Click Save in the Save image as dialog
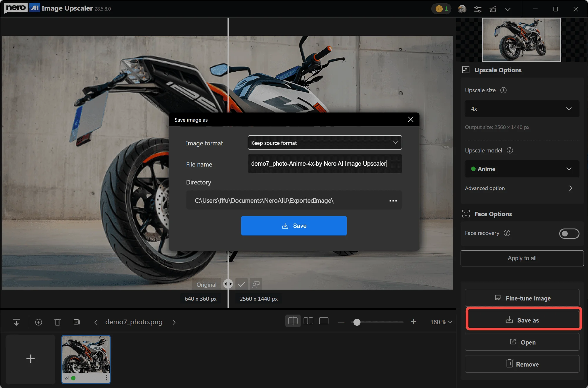This screenshot has width=588, height=388. (x=294, y=226)
